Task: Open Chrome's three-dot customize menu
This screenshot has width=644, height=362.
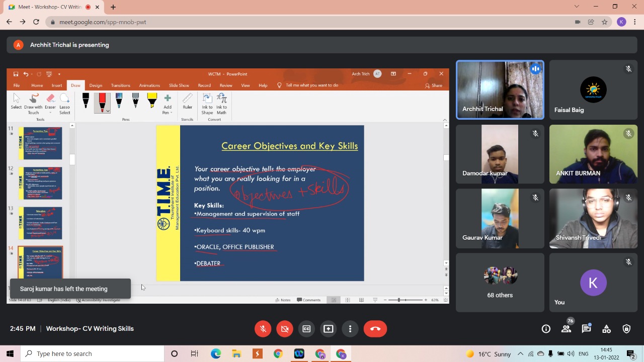Action: 635,22
